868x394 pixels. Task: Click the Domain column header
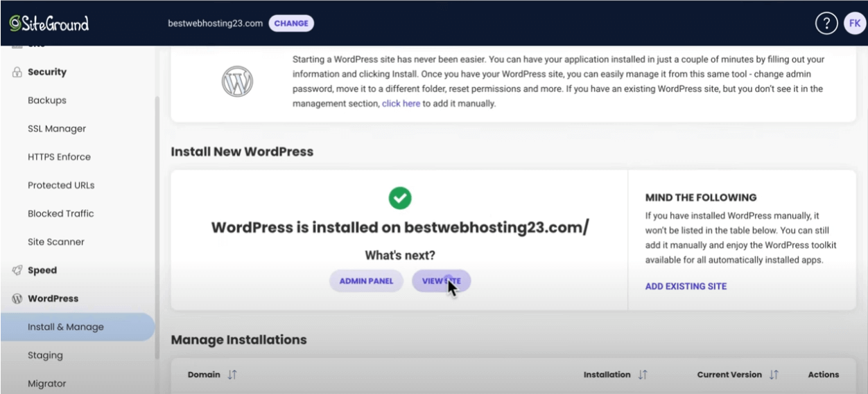pos(204,375)
